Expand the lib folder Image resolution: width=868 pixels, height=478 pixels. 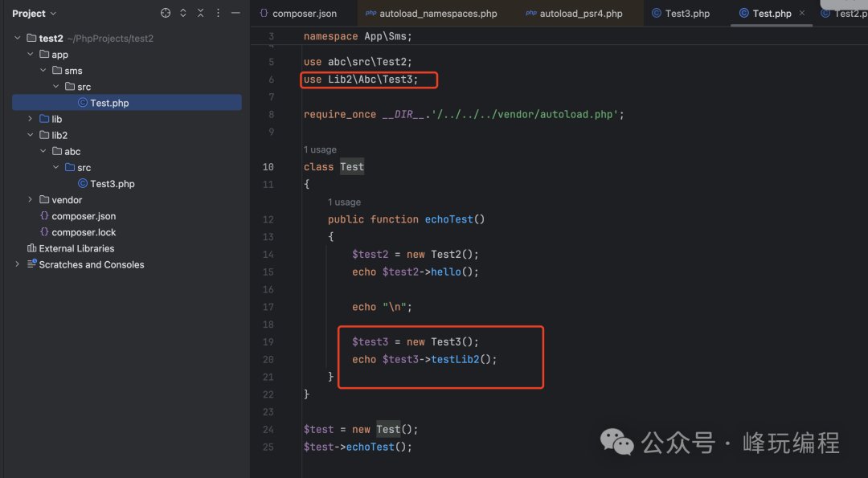[31, 119]
